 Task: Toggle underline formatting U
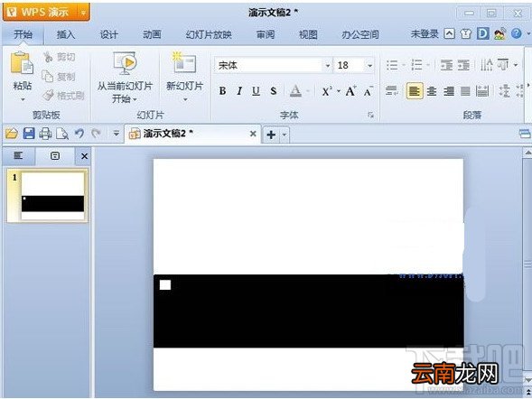pos(257,91)
